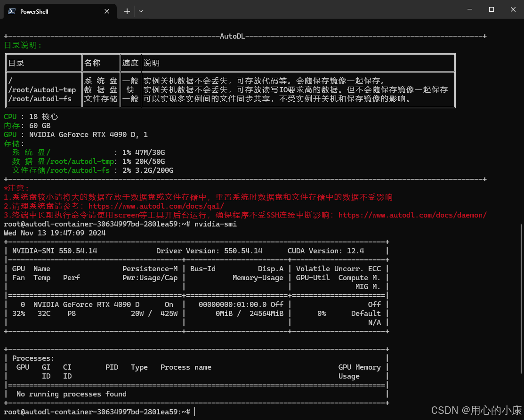Viewport: 524px width, 420px height.
Task: Open the autodl.com/docs/daemon/ link
Action: pyautogui.click(x=412, y=215)
